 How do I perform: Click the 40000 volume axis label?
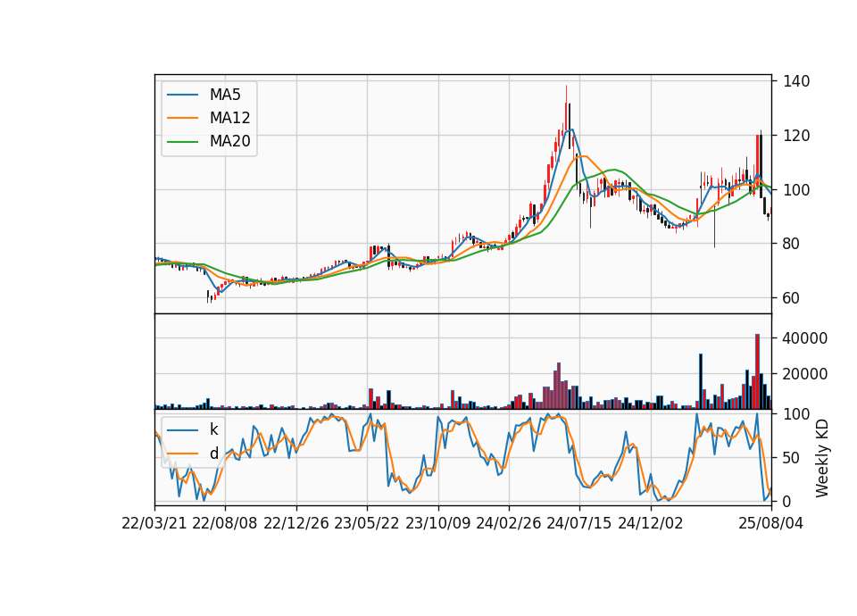pyautogui.click(x=804, y=338)
